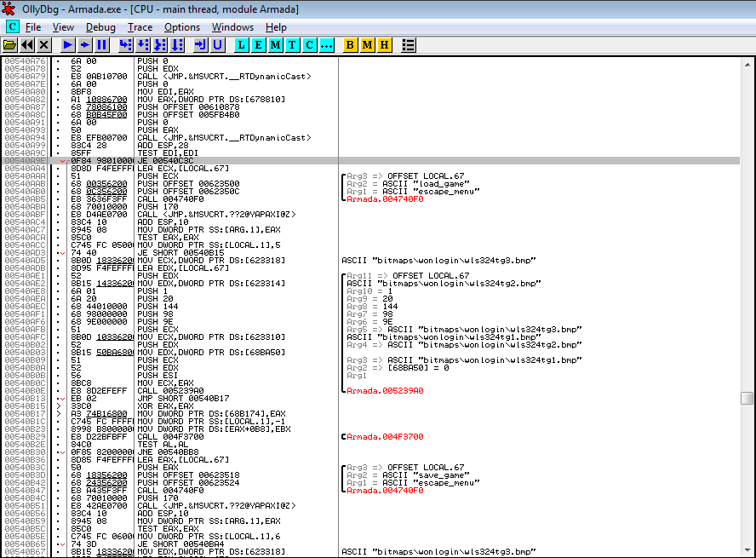Open the Trace menu

click(x=140, y=27)
